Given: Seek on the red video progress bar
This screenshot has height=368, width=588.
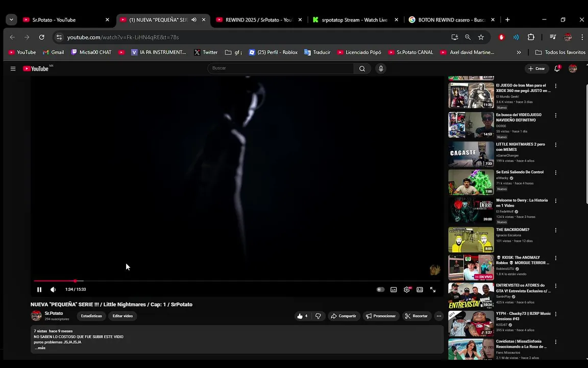Looking at the screenshot, I should (237, 281).
